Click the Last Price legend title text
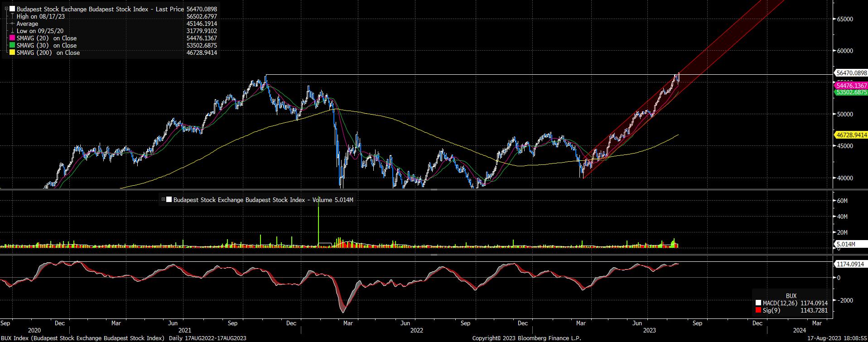Viewport: 868px width, 342px height. tap(100, 9)
